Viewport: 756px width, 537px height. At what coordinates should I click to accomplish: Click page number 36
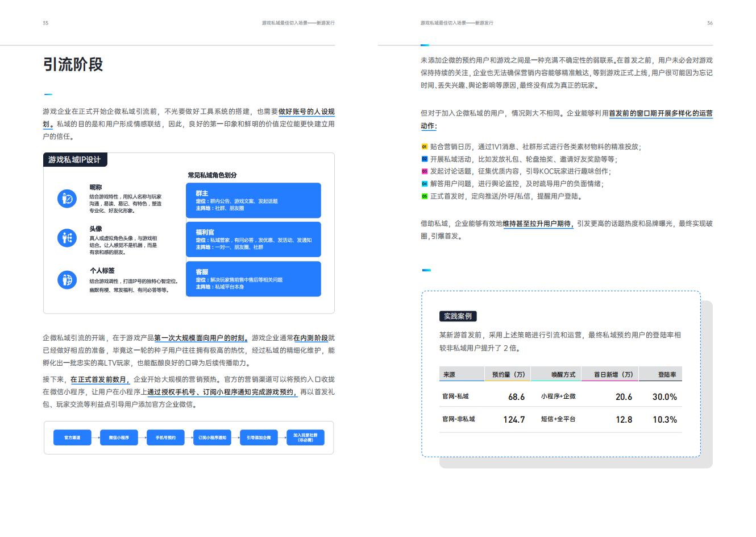coord(710,23)
